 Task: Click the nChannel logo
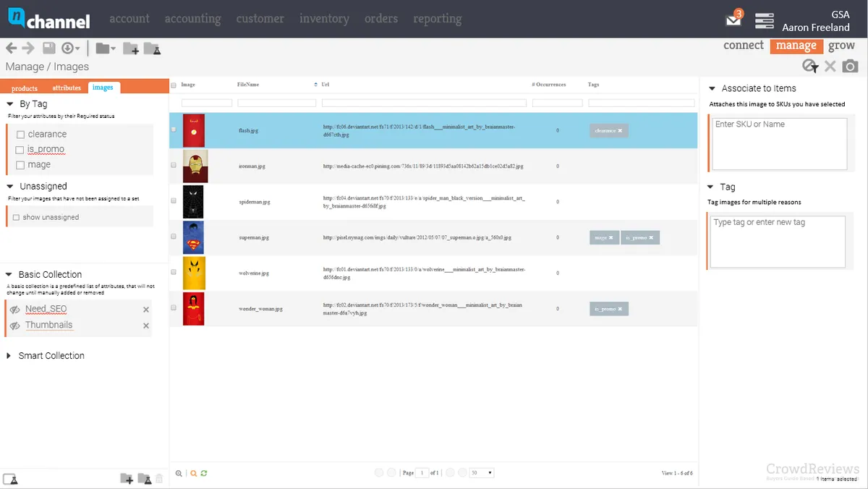[49, 19]
